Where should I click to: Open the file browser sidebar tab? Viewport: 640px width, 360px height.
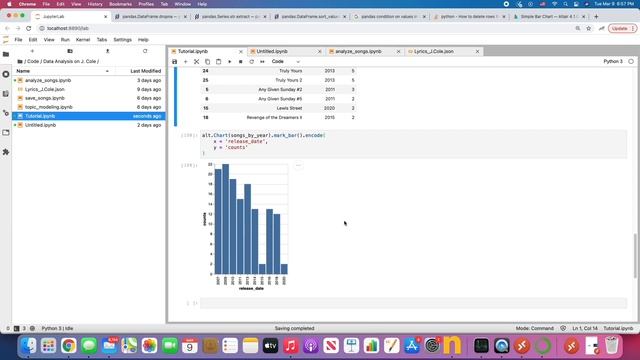(x=6, y=54)
